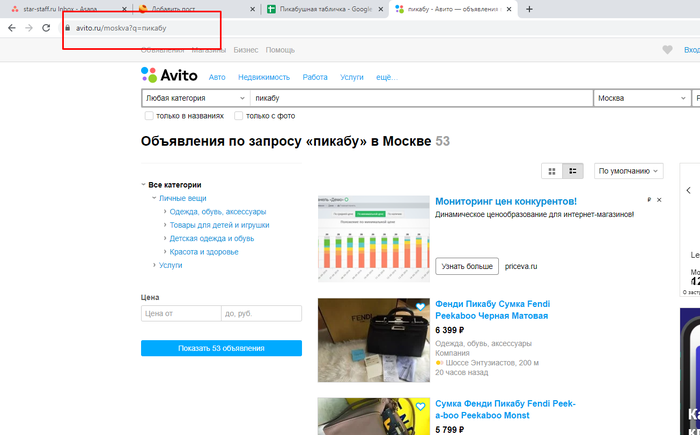
Task: Close the priceva.ru ad with X icon
Action: tap(660, 200)
